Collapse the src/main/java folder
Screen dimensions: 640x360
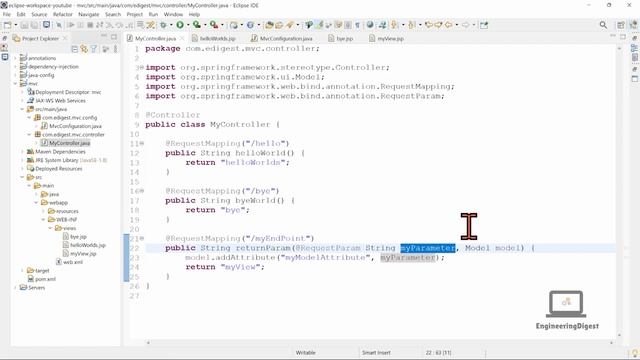[x=22, y=109]
